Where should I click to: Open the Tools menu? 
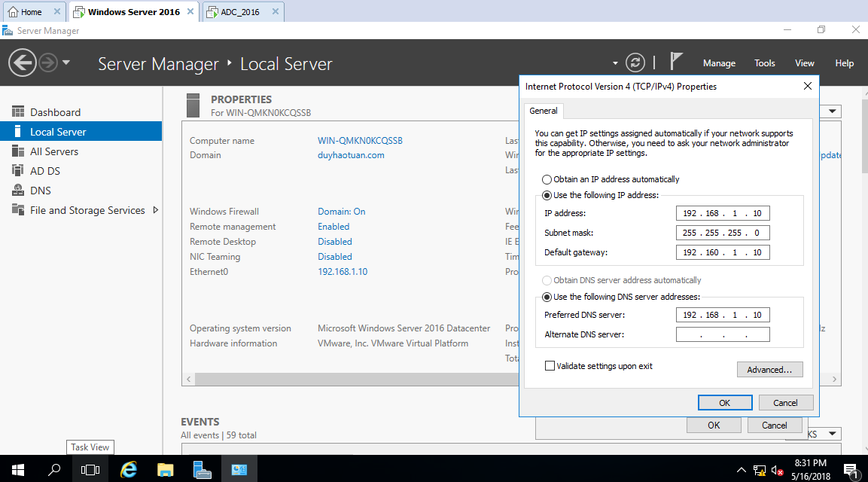click(764, 63)
